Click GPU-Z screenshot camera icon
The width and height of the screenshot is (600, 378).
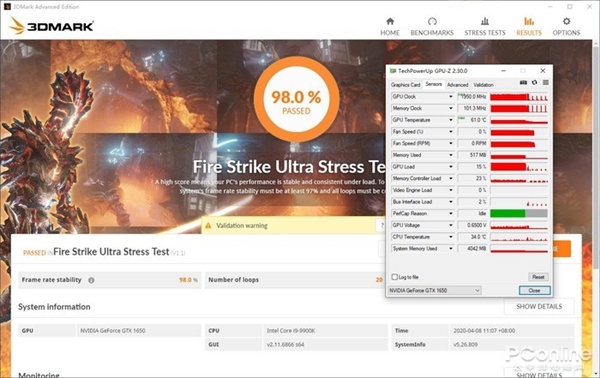coord(523,83)
